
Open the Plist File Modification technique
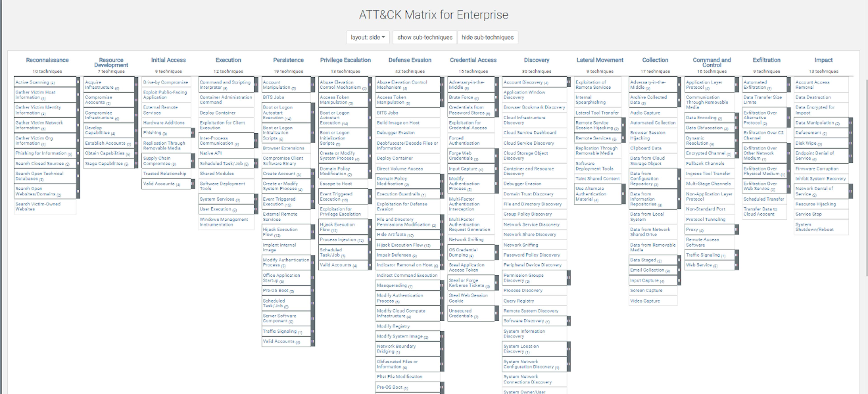coord(399,377)
